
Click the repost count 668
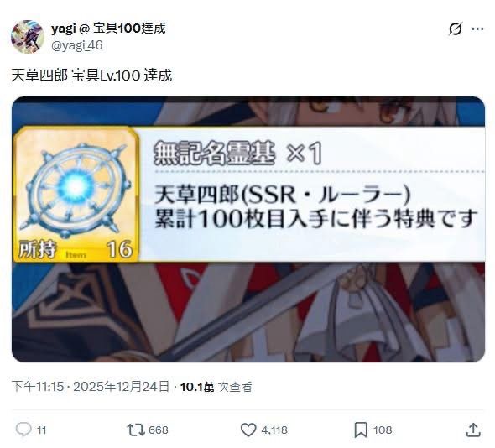pos(159,430)
